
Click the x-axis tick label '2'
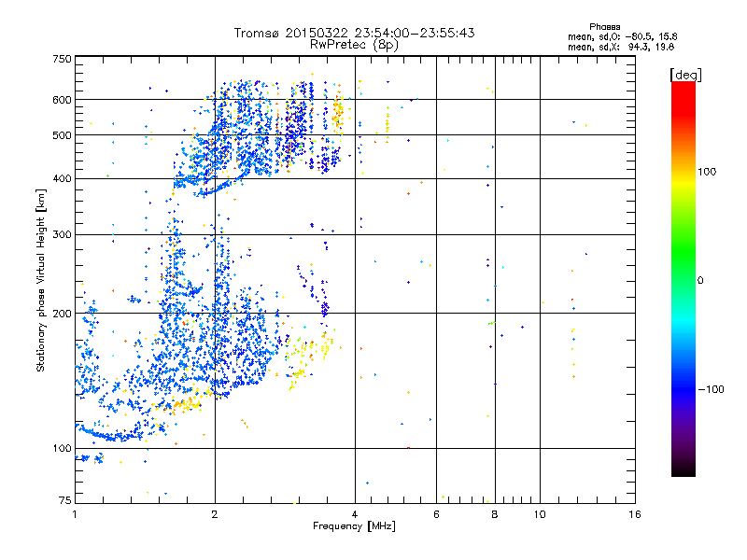[x=215, y=514]
